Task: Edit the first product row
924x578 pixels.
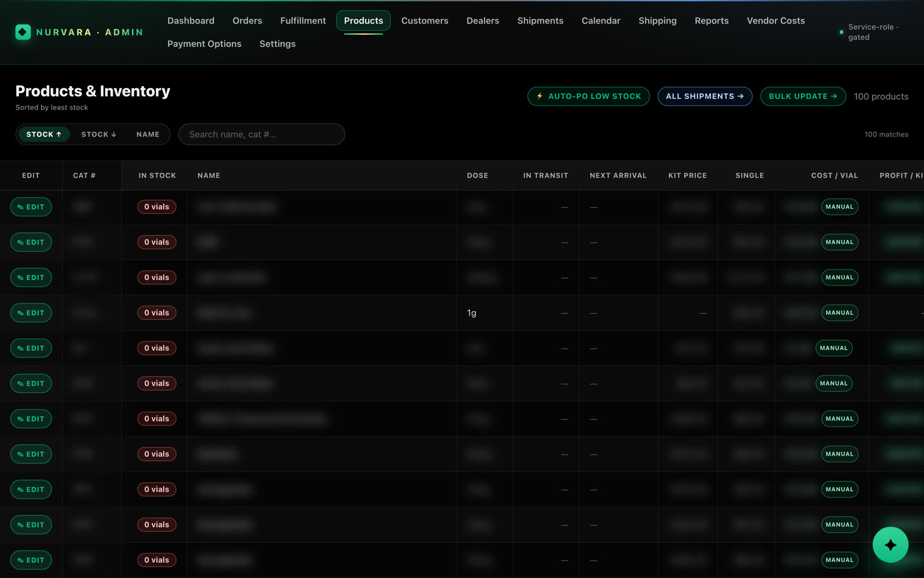Action: pos(31,207)
